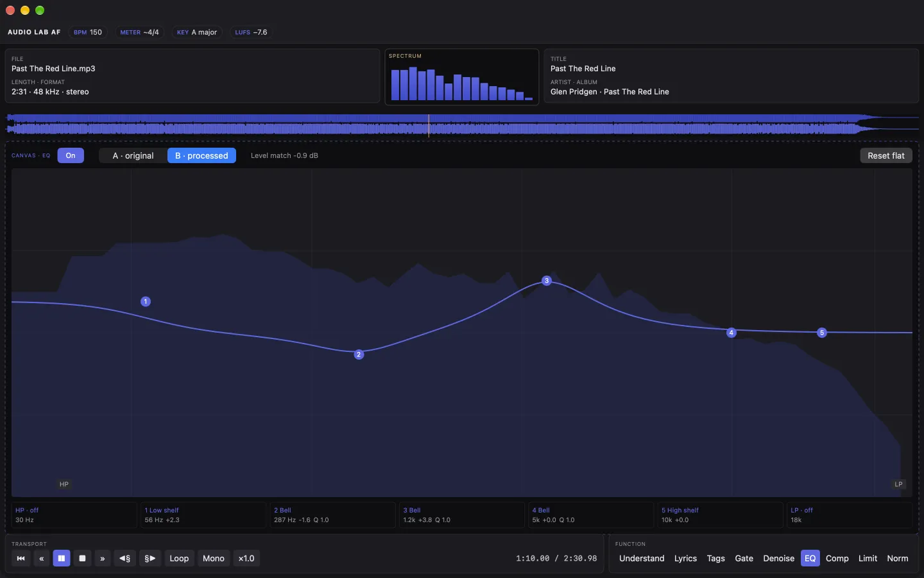Select EQ node 1 on the curve
Screen dimensions: 924x578
click(146, 301)
